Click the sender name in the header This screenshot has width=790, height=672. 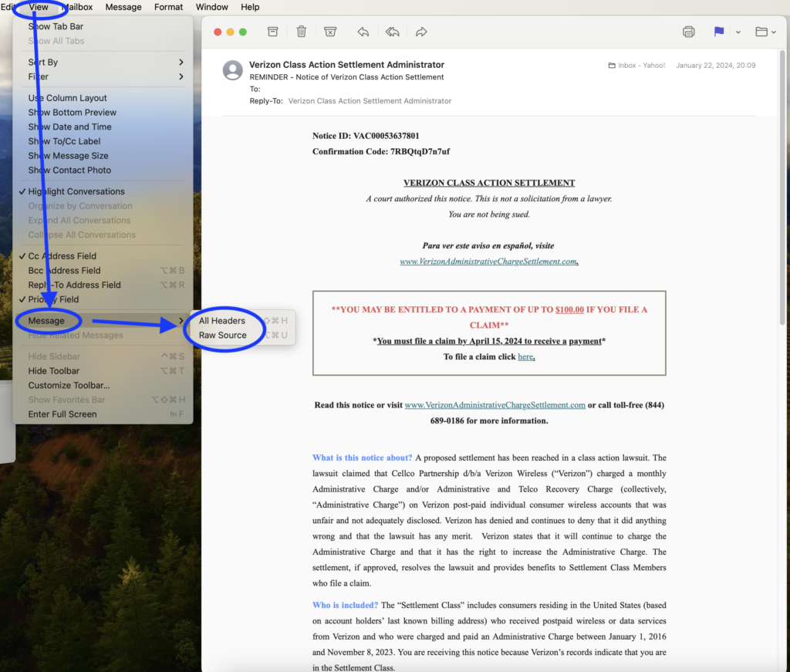click(x=346, y=65)
